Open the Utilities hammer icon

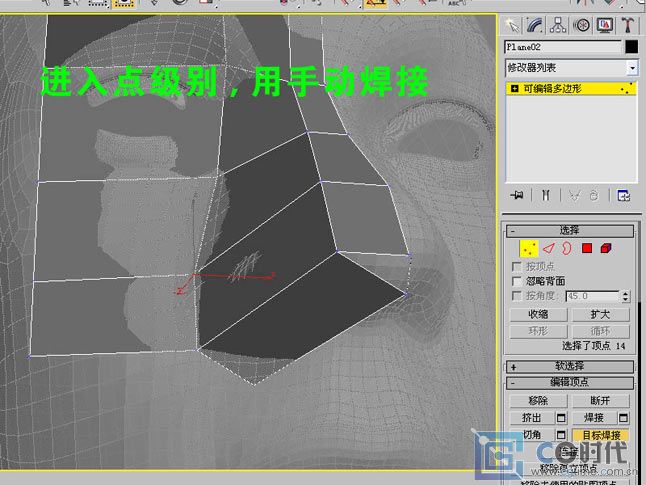(x=628, y=25)
